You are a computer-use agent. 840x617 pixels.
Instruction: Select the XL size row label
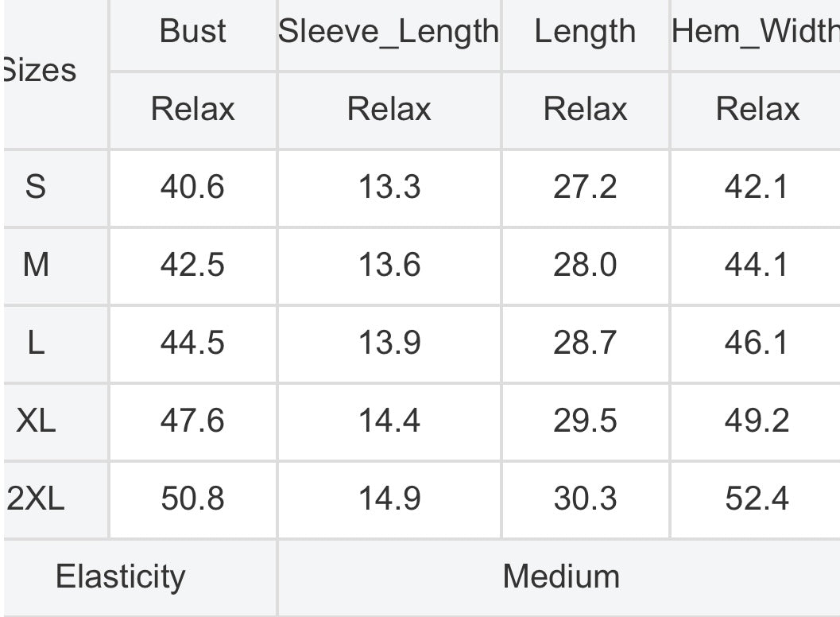pyautogui.click(x=36, y=420)
